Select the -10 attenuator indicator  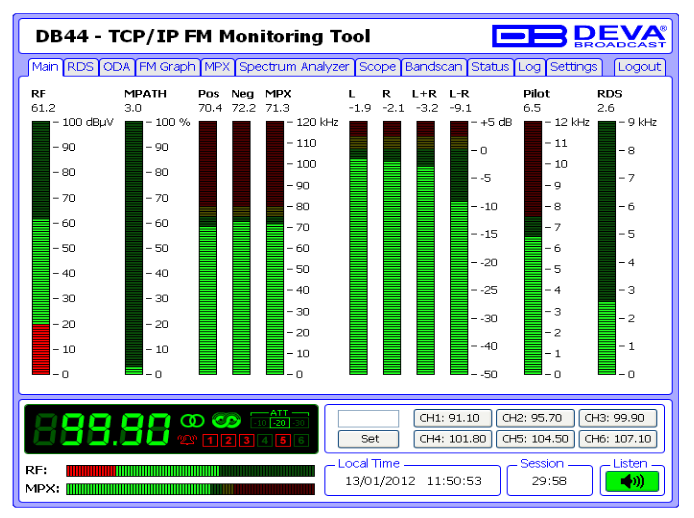(x=260, y=422)
